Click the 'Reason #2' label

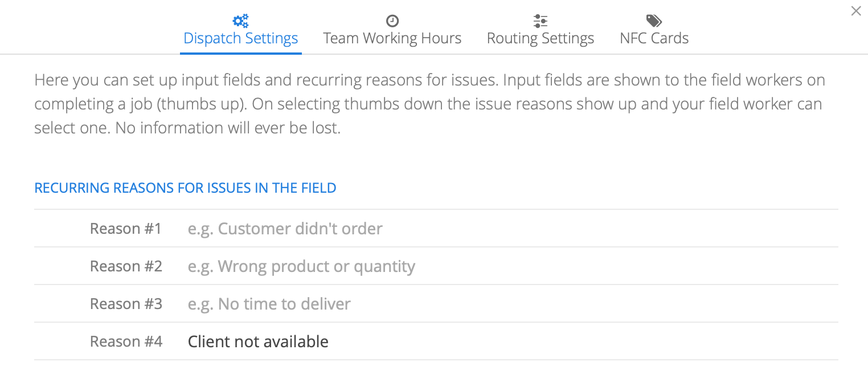[x=126, y=266]
